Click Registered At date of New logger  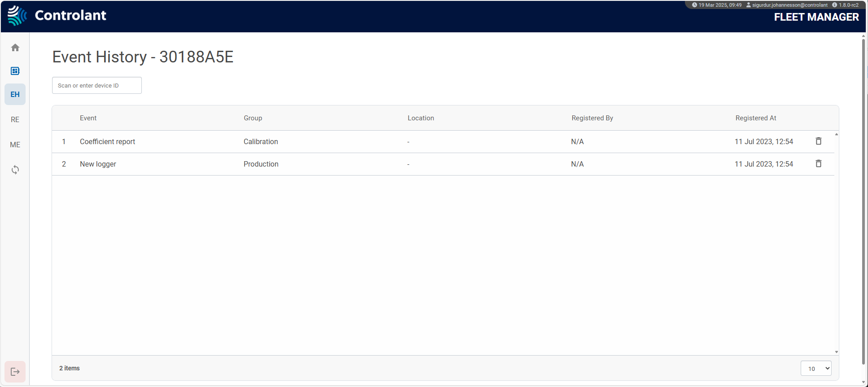tap(764, 164)
